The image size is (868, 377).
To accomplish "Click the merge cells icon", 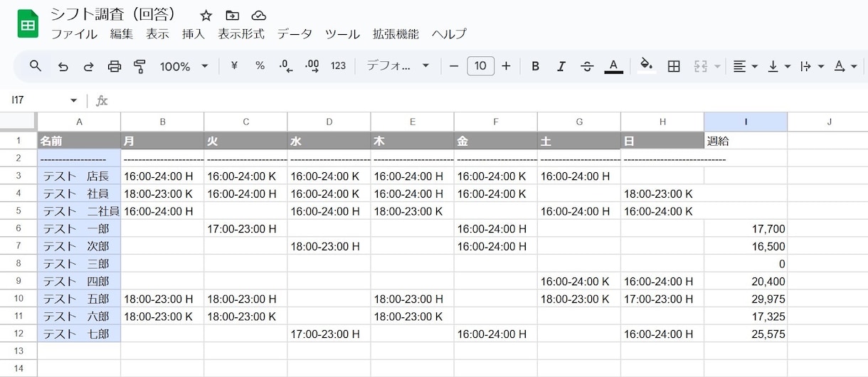I will pyautogui.click(x=700, y=66).
